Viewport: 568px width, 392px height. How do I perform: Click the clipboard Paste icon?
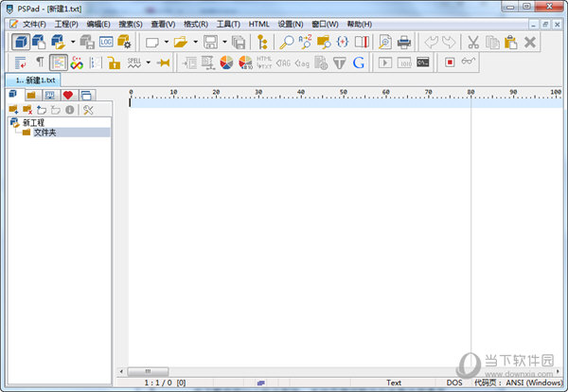click(x=511, y=42)
